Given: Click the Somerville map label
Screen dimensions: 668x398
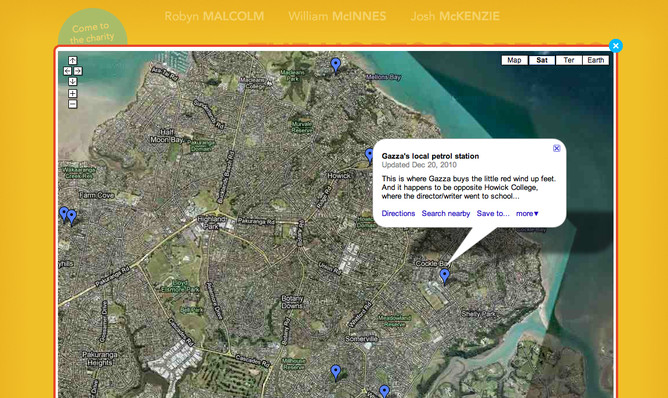Looking at the screenshot, I should [x=361, y=339].
